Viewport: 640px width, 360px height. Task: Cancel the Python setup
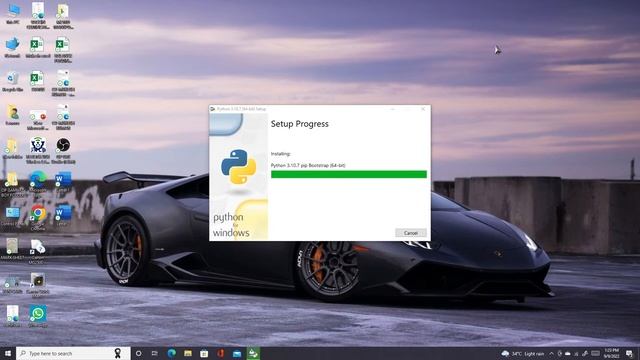coord(411,233)
